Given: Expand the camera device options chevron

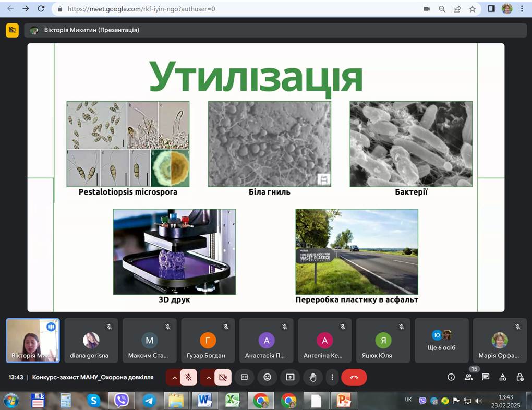Looking at the screenshot, I should [208, 377].
